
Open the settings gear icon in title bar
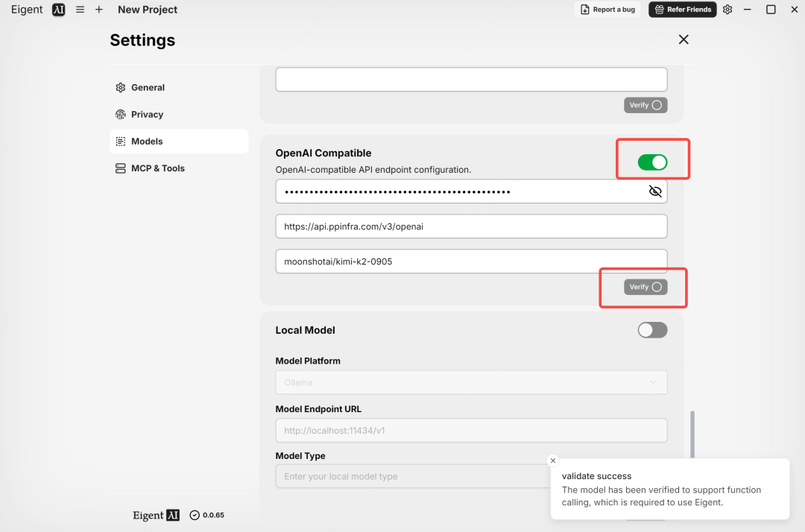tap(727, 10)
